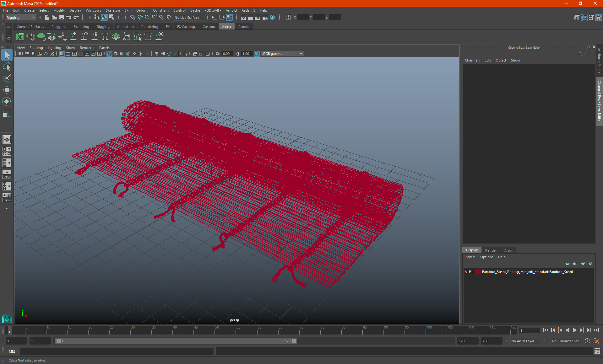The height and width of the screenshot is (364, 603).
Task: Toggle the film gate viewport button
Action: pyautogui.click(x=68, y=54)
